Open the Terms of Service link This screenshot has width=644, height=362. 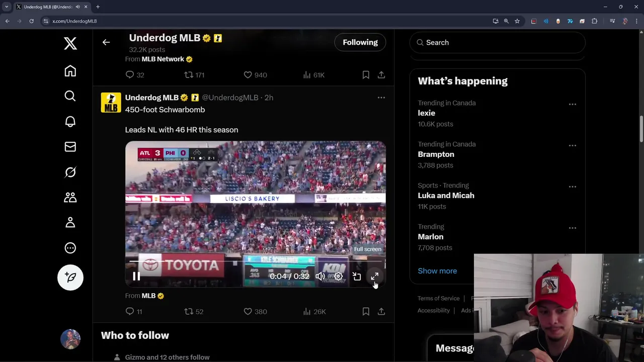coord(438,298)
